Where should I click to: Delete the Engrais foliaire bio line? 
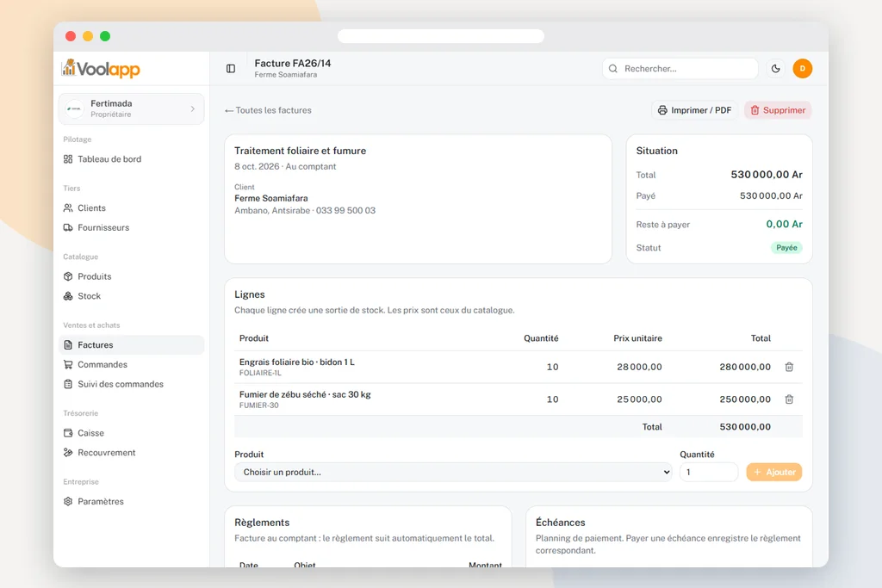789,367
